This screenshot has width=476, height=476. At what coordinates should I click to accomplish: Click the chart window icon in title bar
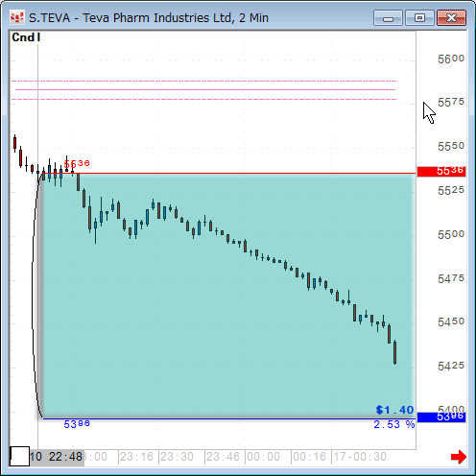point(17,17)
